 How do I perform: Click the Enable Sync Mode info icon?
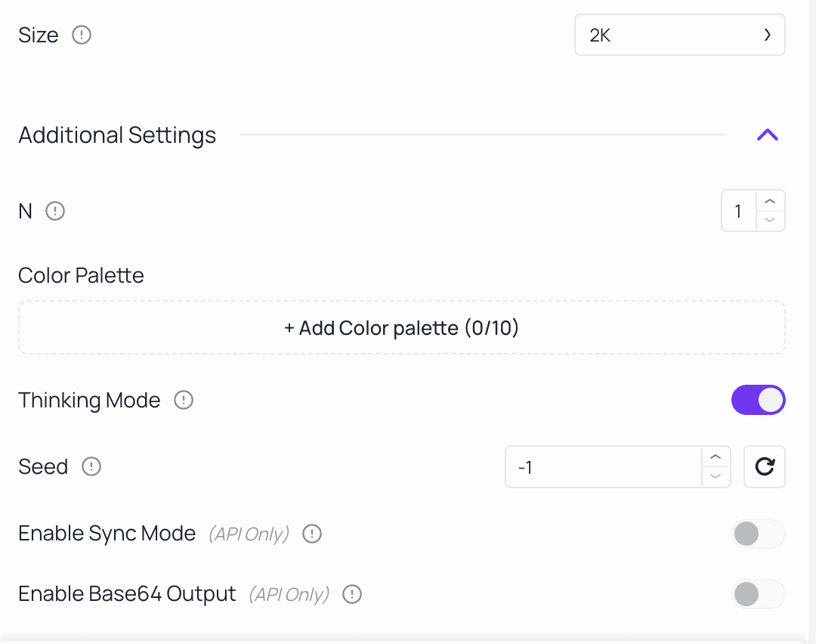click(312, 534)
